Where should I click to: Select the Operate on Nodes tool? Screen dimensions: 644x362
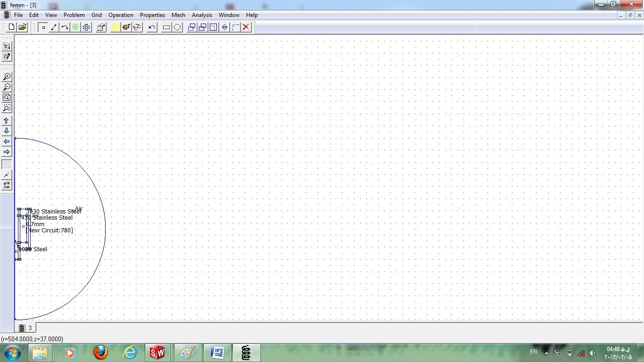point(43,27)
